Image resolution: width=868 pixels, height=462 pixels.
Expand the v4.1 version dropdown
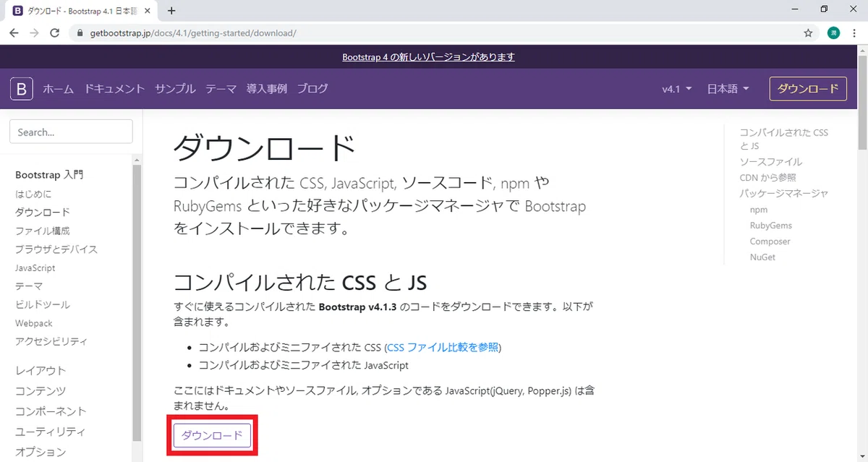click(x=677, y=89)
